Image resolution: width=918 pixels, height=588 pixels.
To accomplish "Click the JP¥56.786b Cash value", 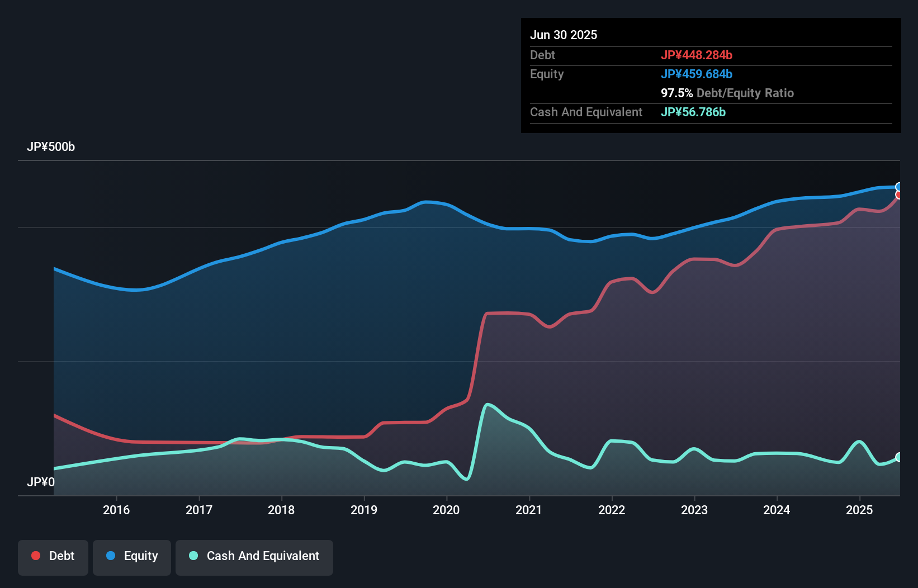I will (693, 112).
